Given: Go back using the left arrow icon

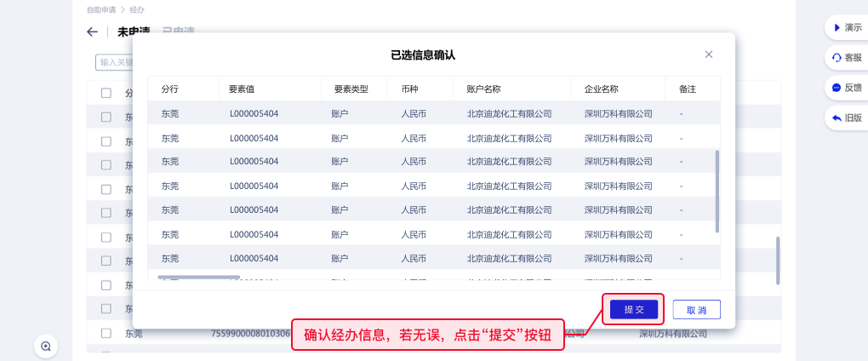Looking at the screenshot, I should (93, 32).
